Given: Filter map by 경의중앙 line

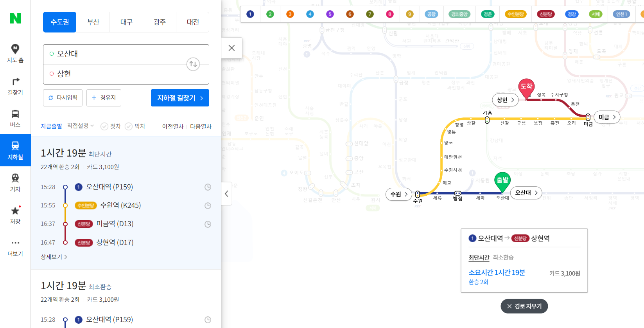Looking at the screenshot, I should click(x=459, y=14).
